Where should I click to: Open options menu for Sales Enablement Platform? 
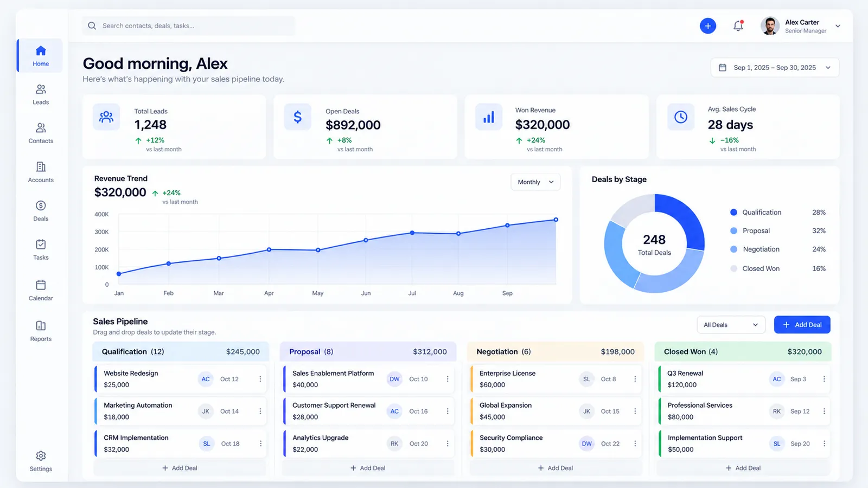448,379
